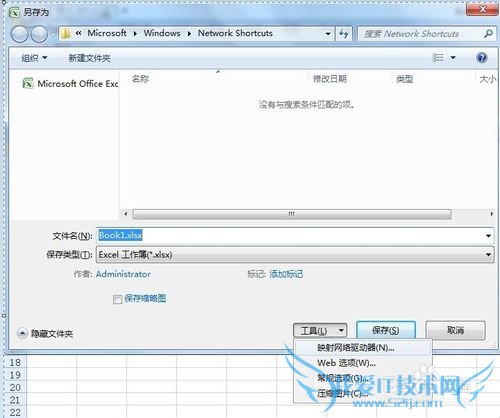Expand the arrow before Windows in breadcrumb
Image resolution: width=500 pixels, height=418 pixels.
(135, 34)
